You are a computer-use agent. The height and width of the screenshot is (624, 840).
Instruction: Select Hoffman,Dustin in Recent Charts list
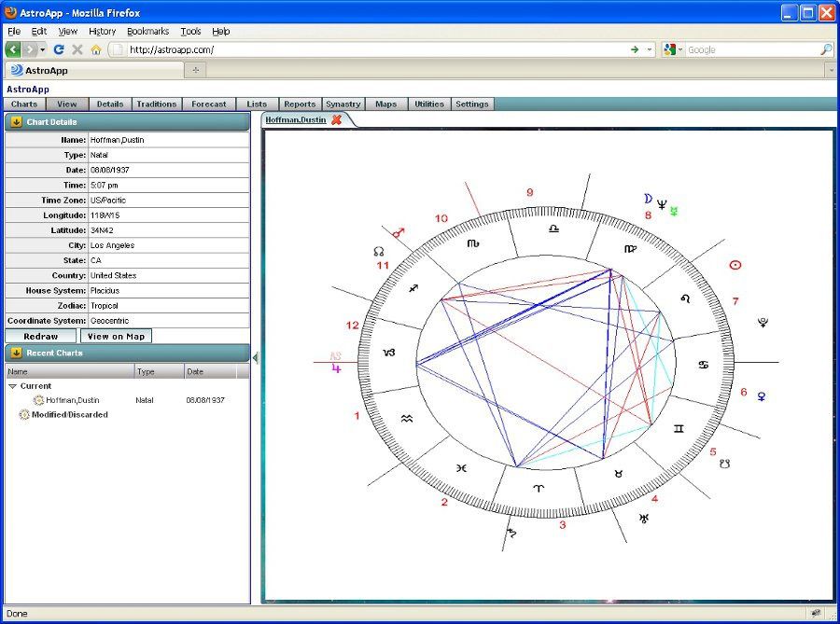tap(72, 400)
